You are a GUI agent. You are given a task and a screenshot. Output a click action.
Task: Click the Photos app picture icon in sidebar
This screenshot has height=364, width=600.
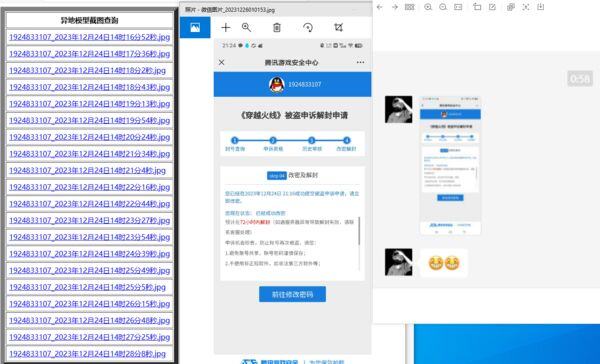pyautogui.click(x=195, y=28)
